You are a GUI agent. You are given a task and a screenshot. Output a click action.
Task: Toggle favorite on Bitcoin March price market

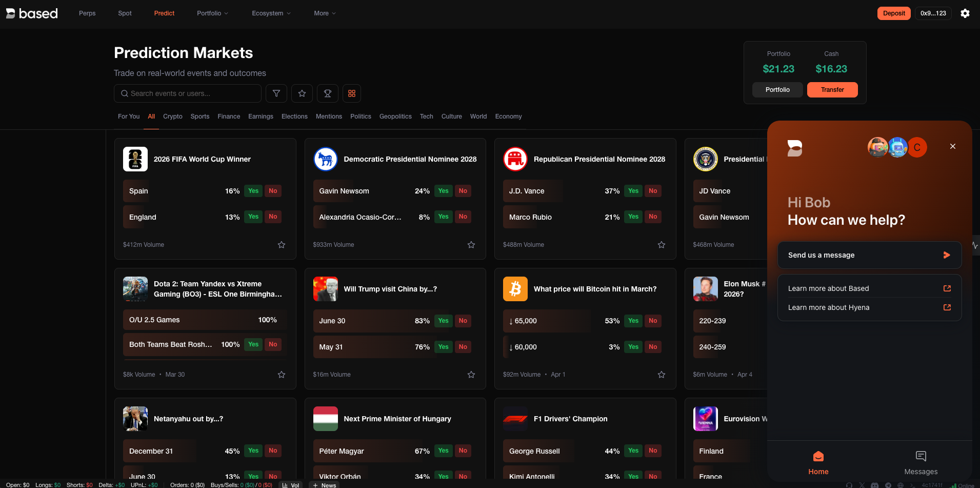click(662, 375)
